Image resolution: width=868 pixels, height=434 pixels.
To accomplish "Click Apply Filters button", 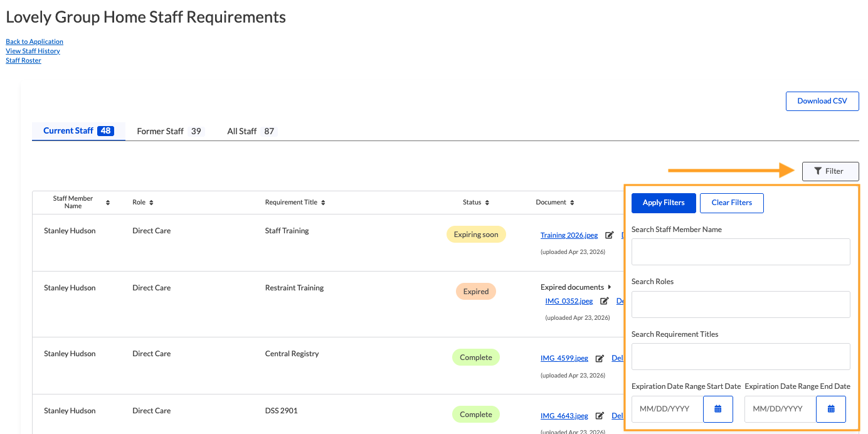I will [x=664, y=203].
